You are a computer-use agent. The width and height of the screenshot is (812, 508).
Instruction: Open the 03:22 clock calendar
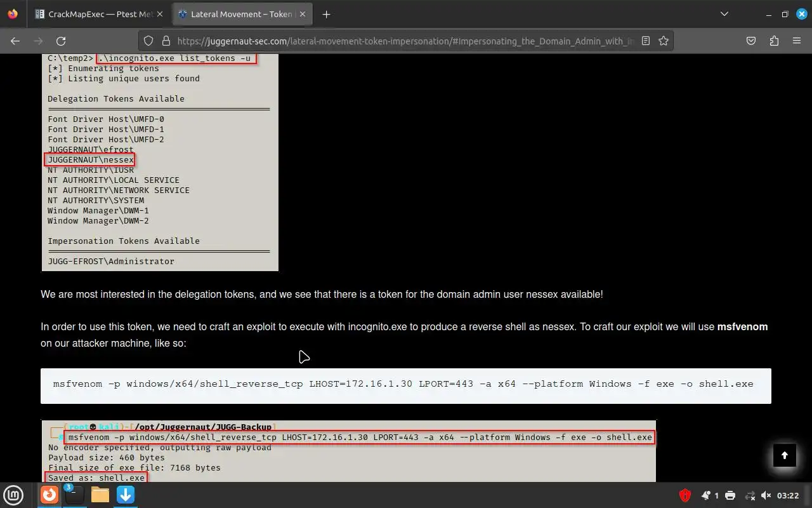tap(788, 495)
